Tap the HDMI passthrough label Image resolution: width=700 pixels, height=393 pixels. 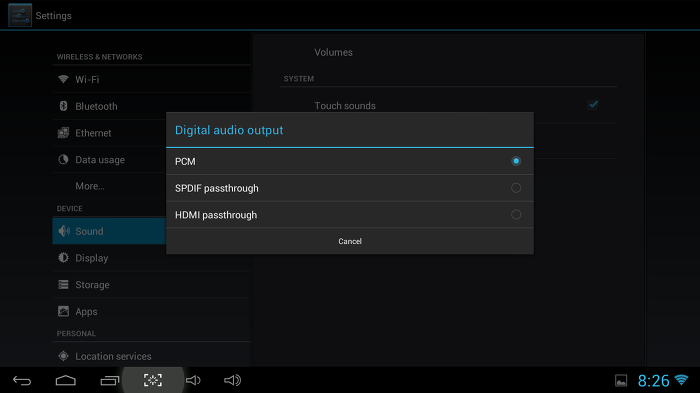tap(216, 215)
